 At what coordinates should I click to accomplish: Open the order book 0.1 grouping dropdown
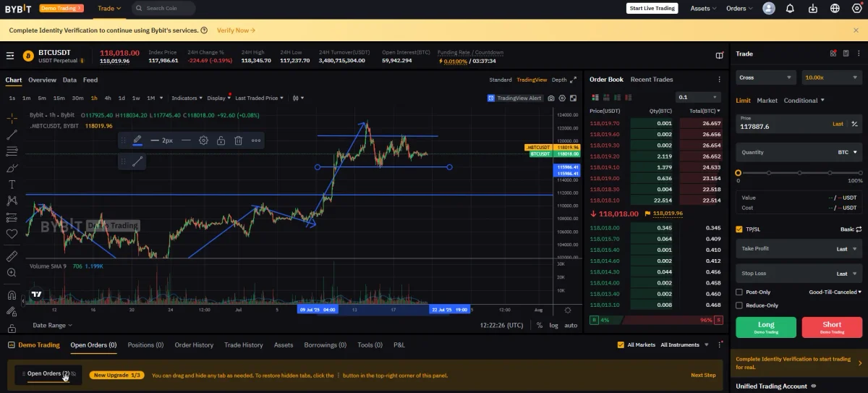pyautogui.click(x=698, y=97)
